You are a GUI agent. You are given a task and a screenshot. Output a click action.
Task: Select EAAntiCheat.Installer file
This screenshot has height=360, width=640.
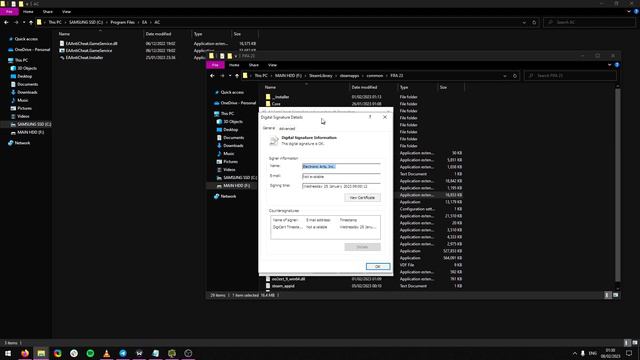coord(84,58)
